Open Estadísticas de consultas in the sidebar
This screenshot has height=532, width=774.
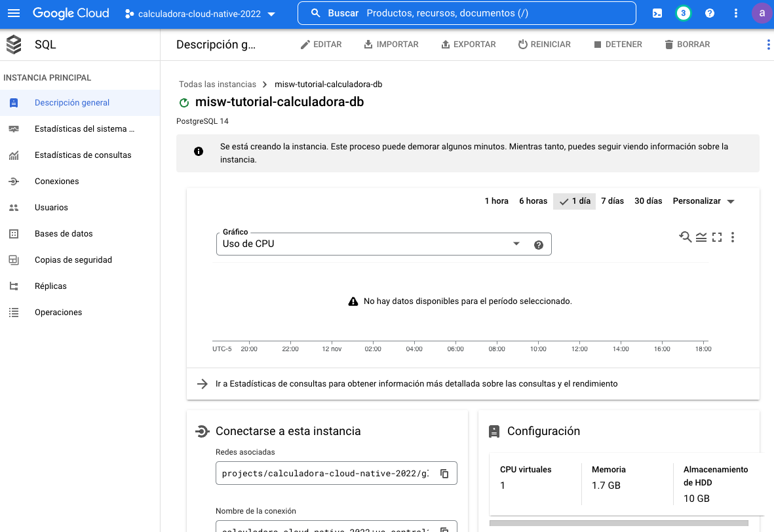pos(80,155)
